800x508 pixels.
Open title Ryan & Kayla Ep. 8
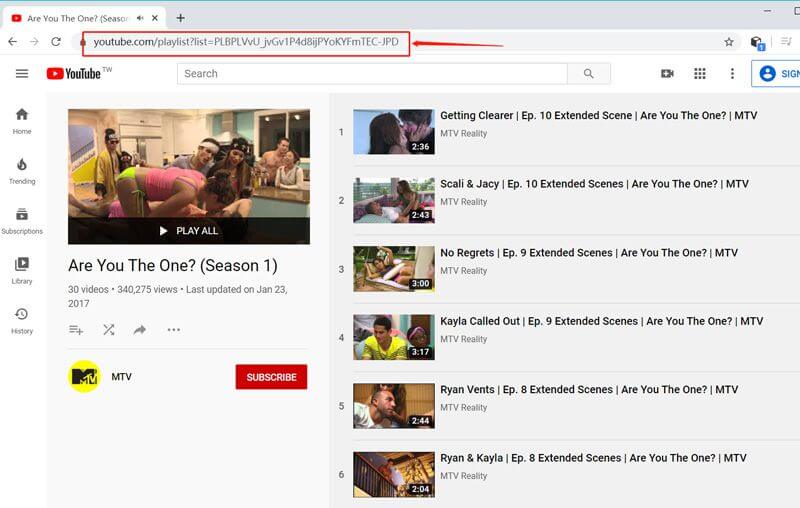[593, 458]
